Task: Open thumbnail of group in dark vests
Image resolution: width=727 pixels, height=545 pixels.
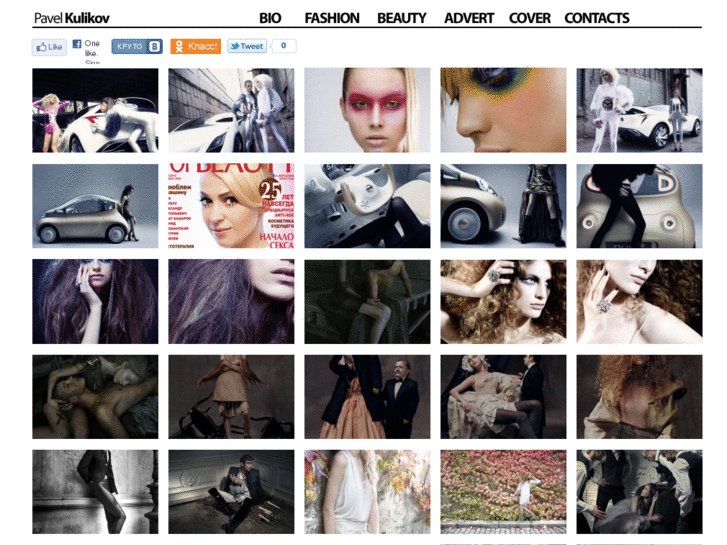Action: coord(639,492)
